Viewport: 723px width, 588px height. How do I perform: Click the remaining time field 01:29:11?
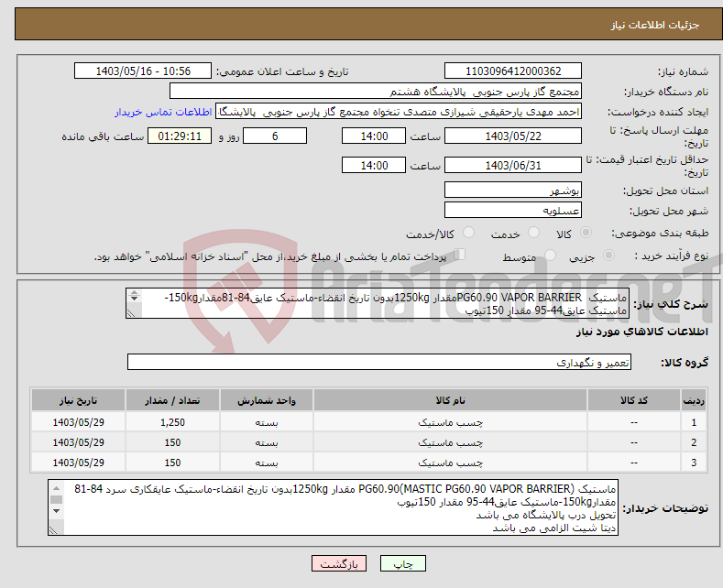click(180, 136)
